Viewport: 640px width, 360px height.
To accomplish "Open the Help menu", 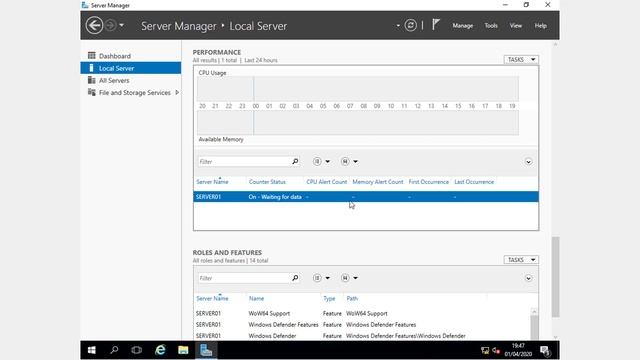I will (540, 25).
